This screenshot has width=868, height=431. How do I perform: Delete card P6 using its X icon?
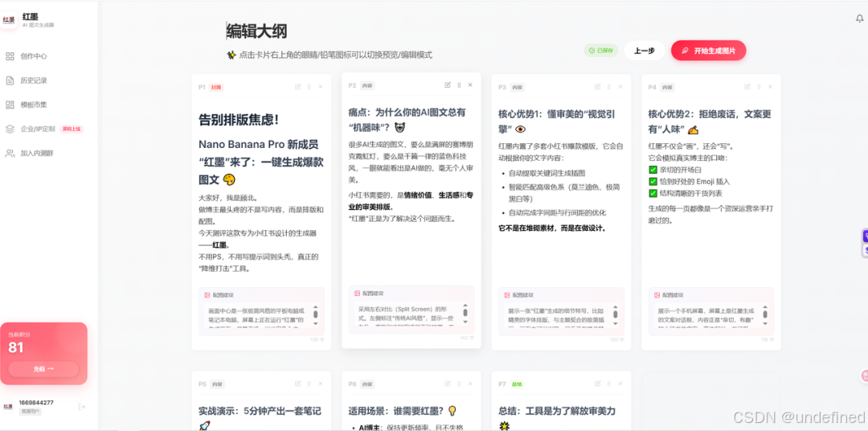click(470, 384)
